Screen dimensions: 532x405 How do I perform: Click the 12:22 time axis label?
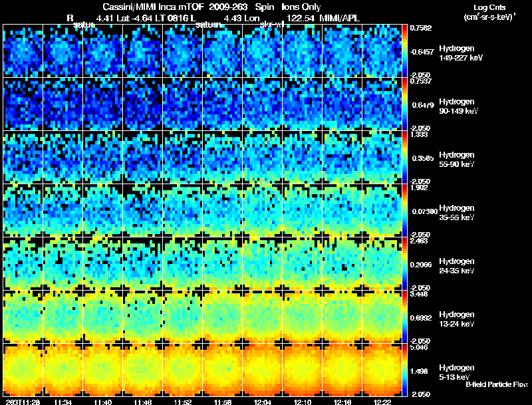pyautogui.click(x=382, y=402)
